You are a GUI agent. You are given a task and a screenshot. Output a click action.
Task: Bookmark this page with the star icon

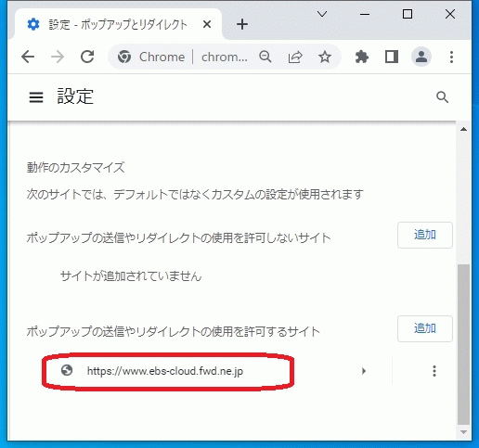coord(325,57)
